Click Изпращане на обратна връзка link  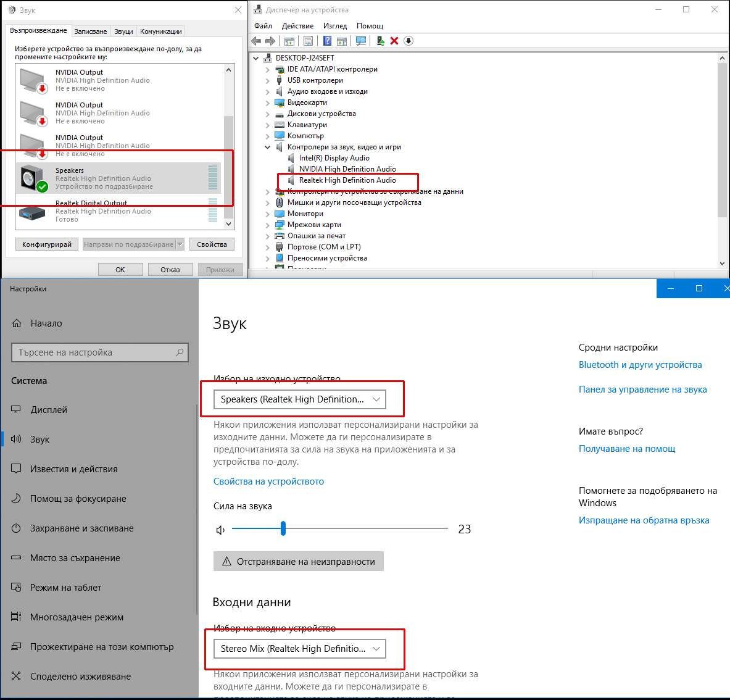pyautogui.click(x=644, y=520)
